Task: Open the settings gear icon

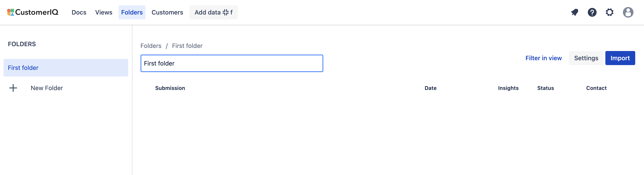Action: 609,12
